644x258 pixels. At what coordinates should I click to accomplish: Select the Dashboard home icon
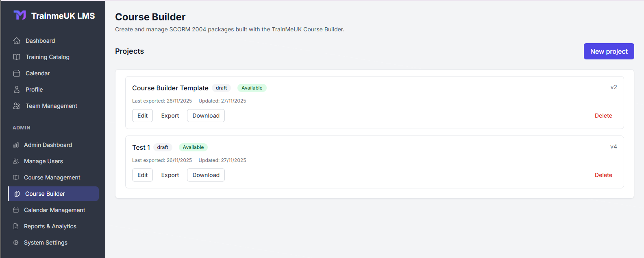pos(16,41)
